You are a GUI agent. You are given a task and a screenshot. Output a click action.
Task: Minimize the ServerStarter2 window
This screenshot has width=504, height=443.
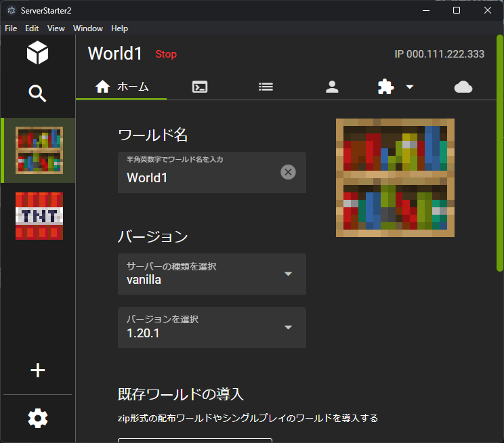coord(426,10)
